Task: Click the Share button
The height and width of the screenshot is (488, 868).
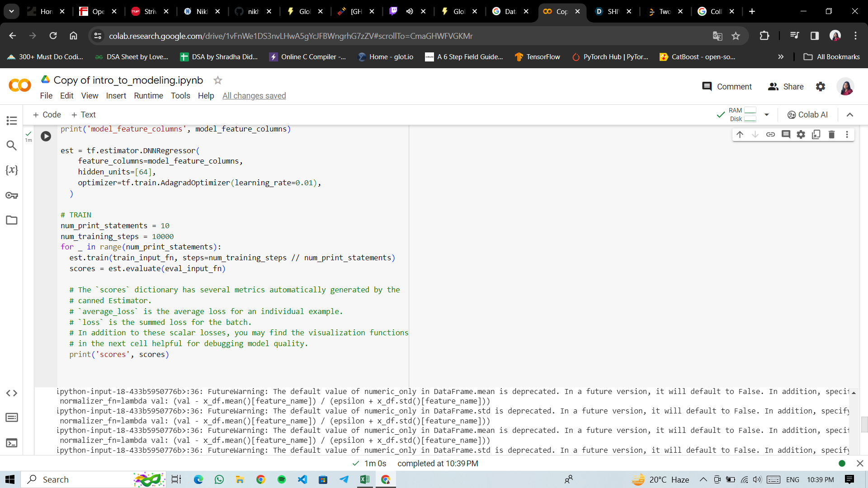Action: [x=786, y=86]
